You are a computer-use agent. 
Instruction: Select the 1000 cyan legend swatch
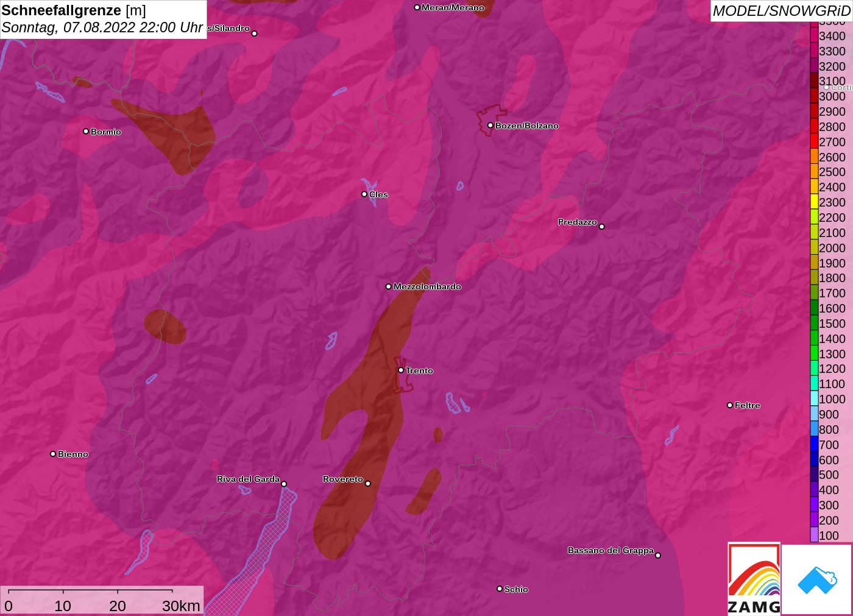click(x=814, y=398)
